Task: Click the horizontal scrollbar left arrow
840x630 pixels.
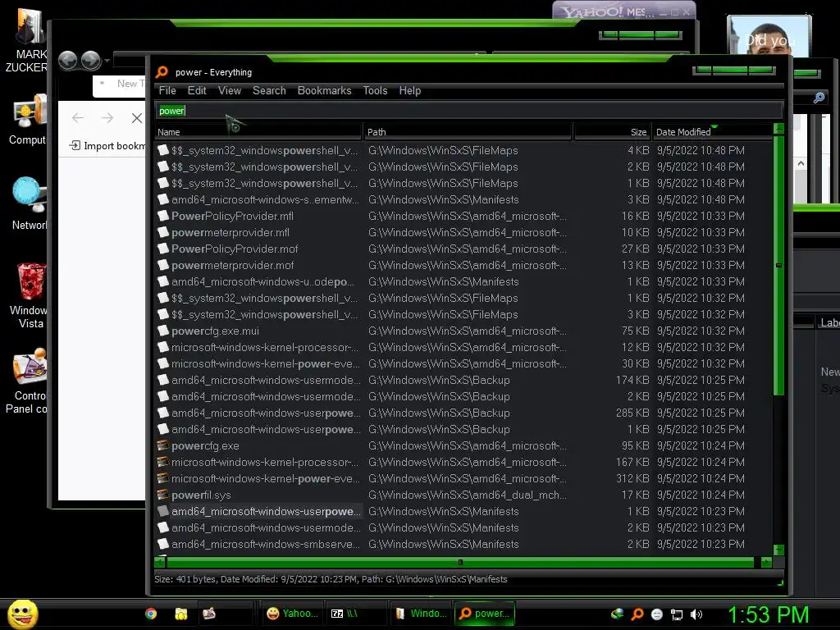Action: pyautogui.click(x=160, y=563)
